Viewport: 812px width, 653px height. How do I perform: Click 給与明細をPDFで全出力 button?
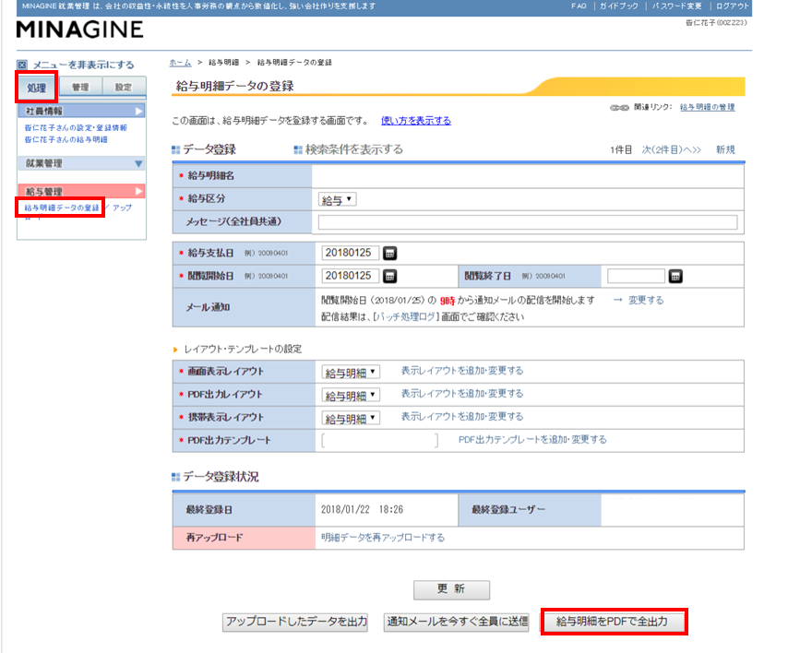[x=614, y=622]
